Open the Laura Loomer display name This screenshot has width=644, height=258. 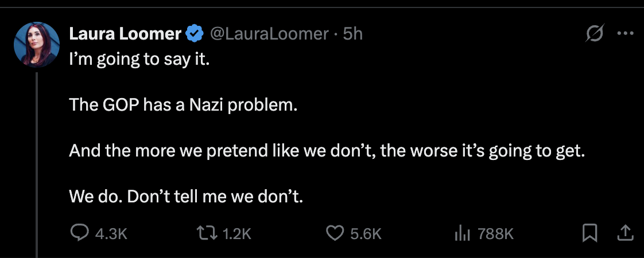[125, 34]
